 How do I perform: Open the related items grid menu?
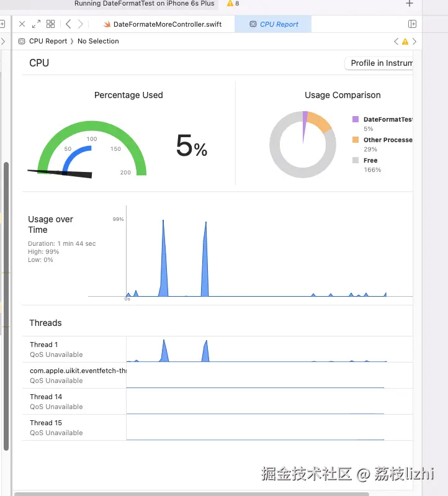(x=51, y=24)
